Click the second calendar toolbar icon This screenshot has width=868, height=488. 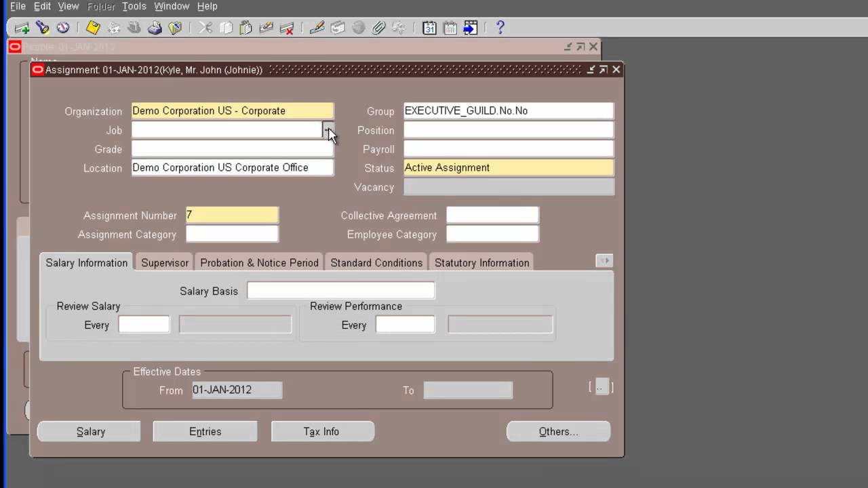pyautogui.click(x=450, y=28)
